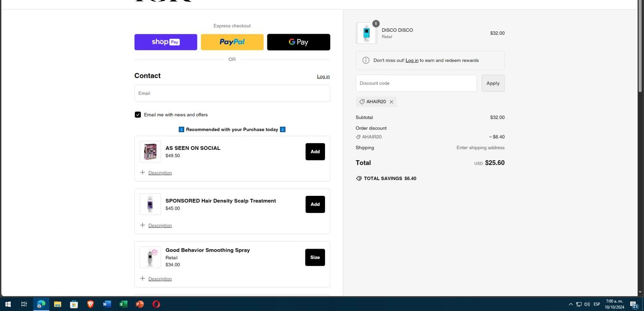This screenshot has height=311, width=644.
Task: Pay with Shop Pay express checkout
Action: 166,42
